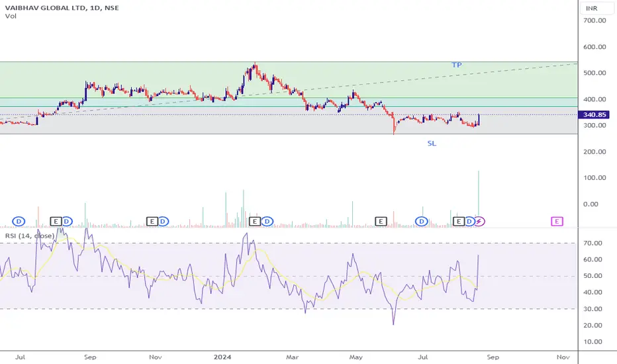Click the dividend marker D near Nov 2023
This screenshot has height=364, width=617.
tap(163, 222)
